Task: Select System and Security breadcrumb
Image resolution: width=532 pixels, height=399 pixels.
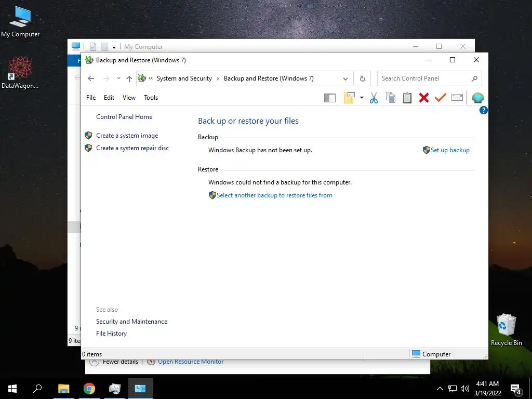Action: 184,78
